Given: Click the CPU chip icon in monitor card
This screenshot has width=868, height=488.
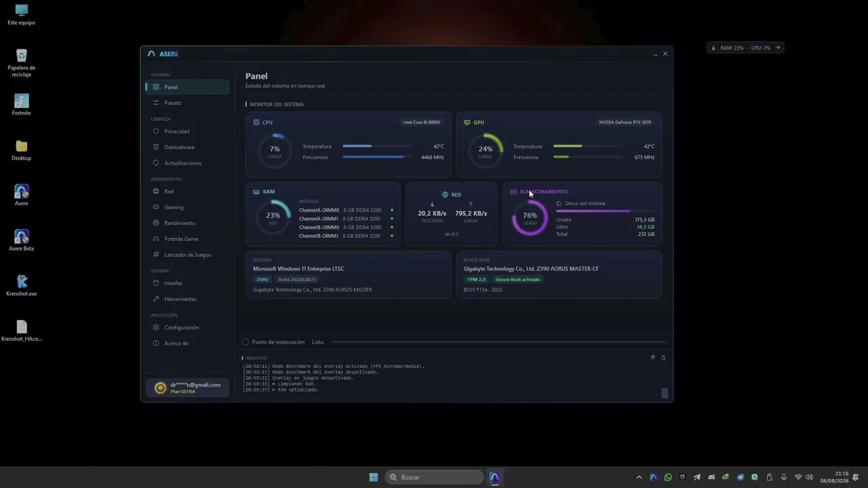Looking at the screenshot, I should pyautogui.click(x=256, y=123).
